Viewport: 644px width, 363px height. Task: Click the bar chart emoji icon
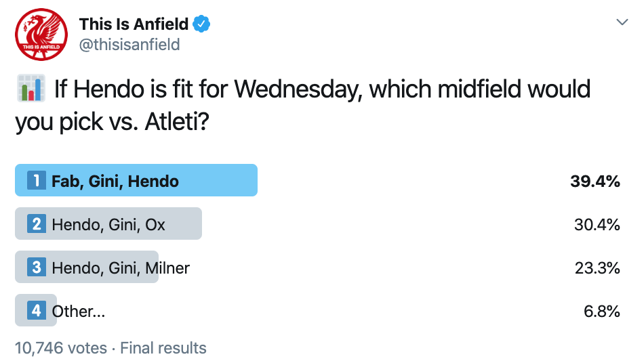31,88
